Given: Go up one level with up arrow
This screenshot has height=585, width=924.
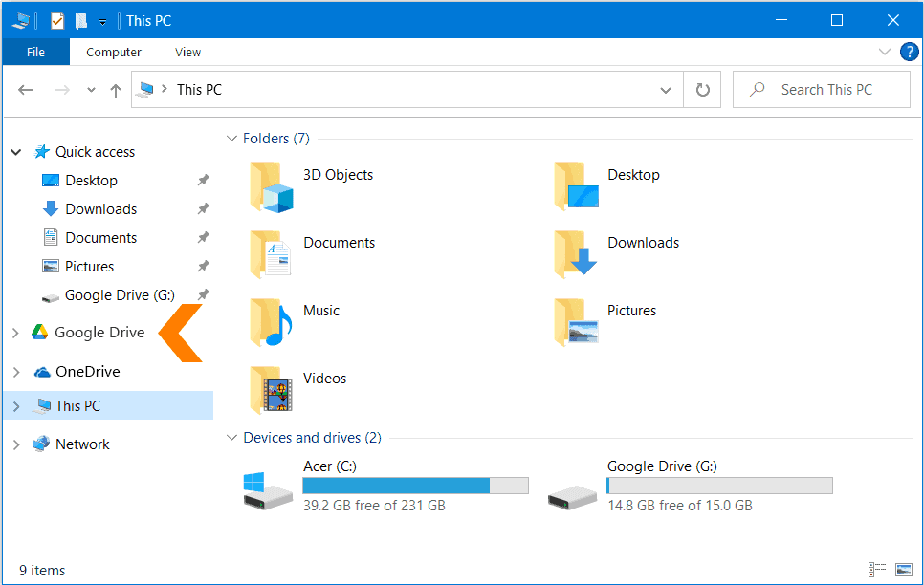Looking at the screenshot, I should pos(116,91).
